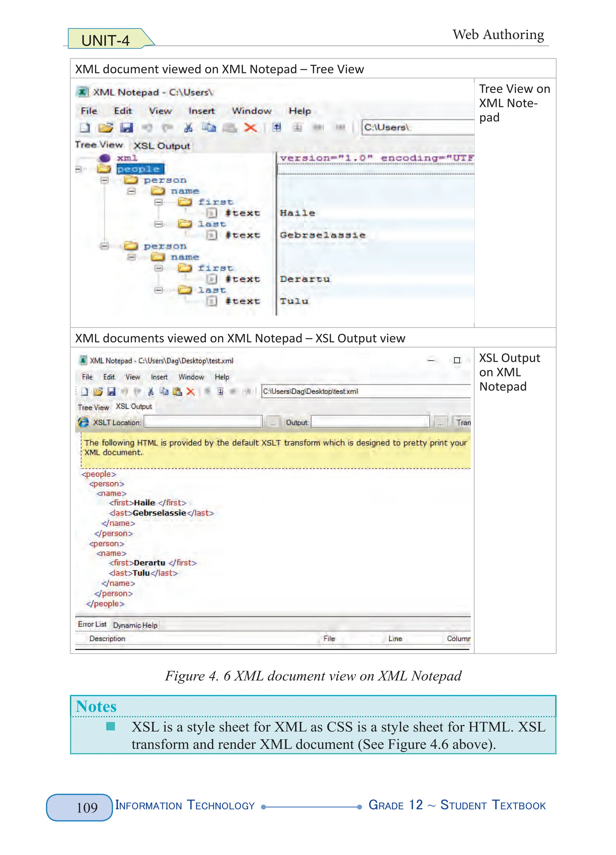Click the C:\Users\ path box in Tree View screenshot
This screenshot has width=616, height=855.
(417, 127)
